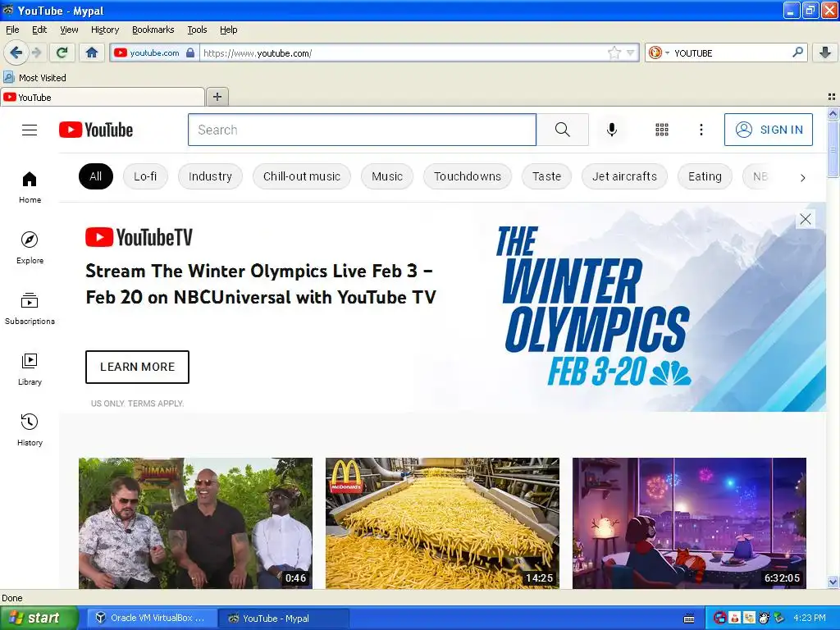Select the Jet aircrafts chip
The image size is (840, 630).
[624, 176]
